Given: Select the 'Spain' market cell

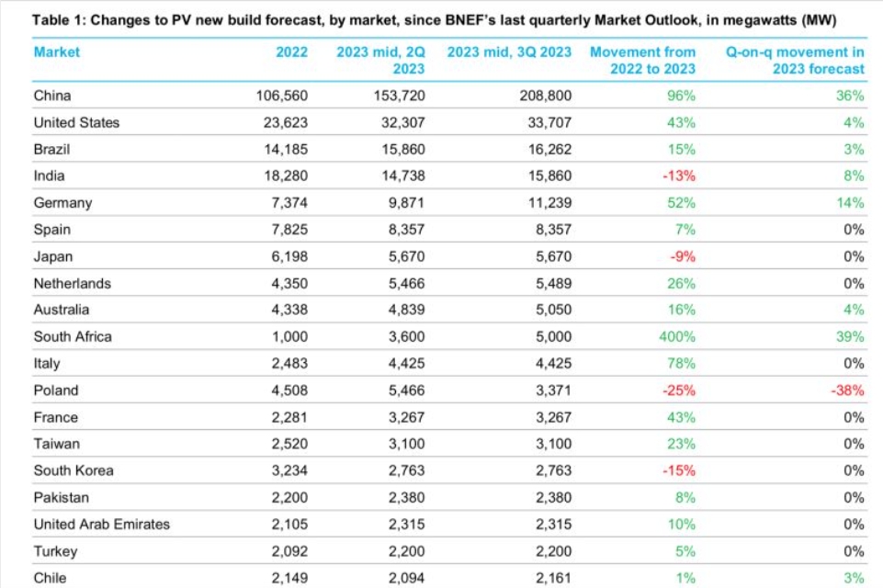Looking at the screenshot, I should [x=52, y=230].
